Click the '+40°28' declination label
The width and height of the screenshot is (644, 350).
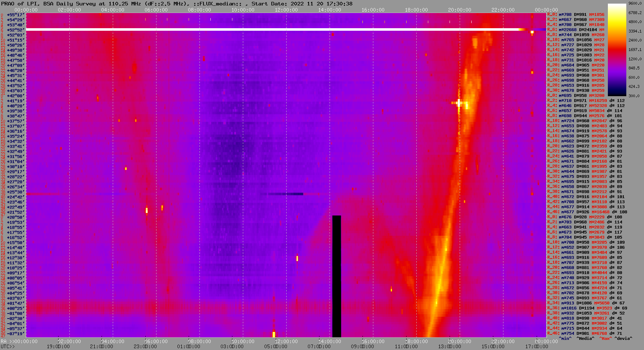coord(16,106)
